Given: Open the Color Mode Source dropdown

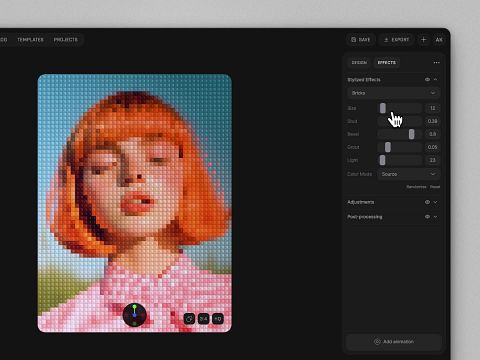Looking at the screenshot, I should (409, 174).
